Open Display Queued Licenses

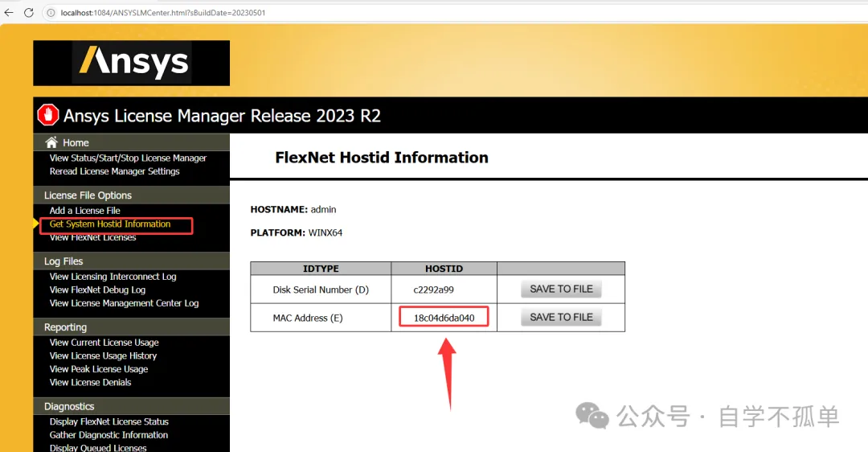98,447
